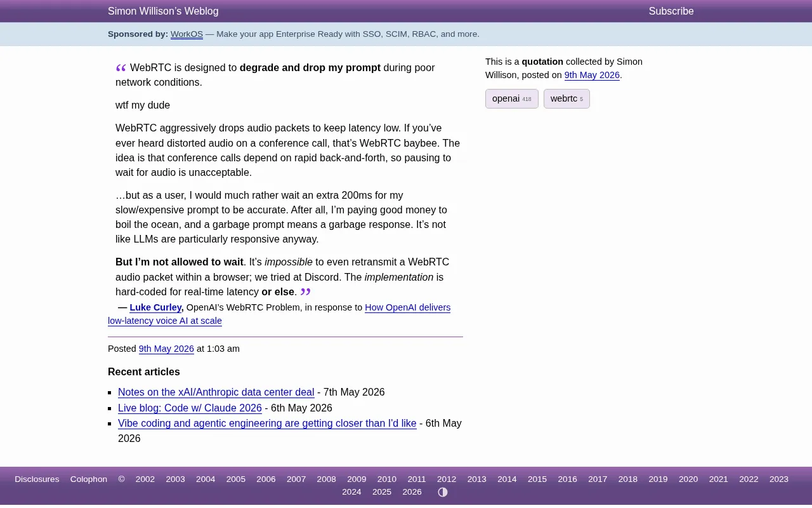The image size is (812, 508).
Task: Open the openai tag
Action: coord(512,99)
